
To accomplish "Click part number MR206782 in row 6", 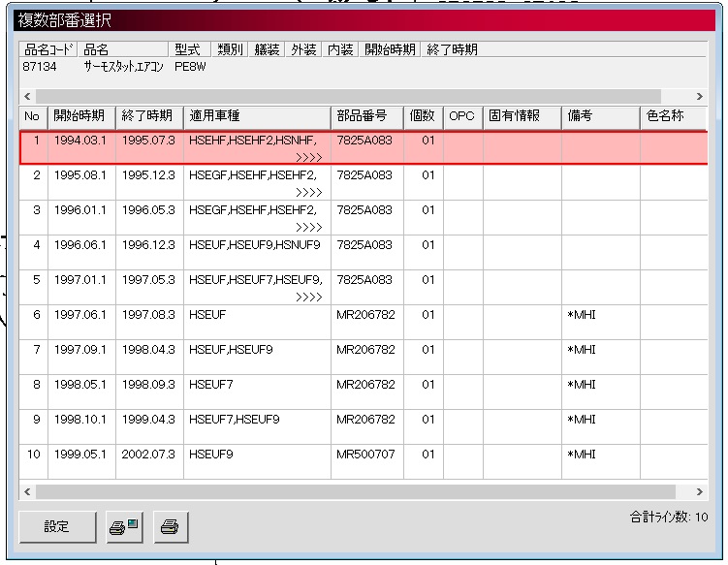I will 365,315.
